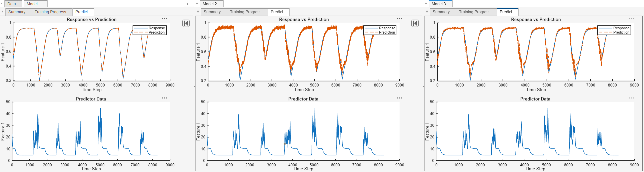
Task: Open document actions menu above Model 1
Action: [187, 4]
